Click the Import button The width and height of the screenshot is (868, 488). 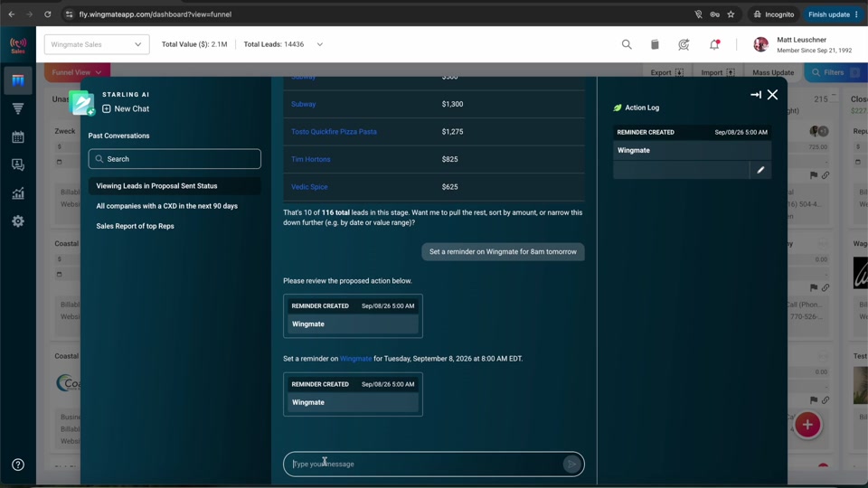coord(717,72)
